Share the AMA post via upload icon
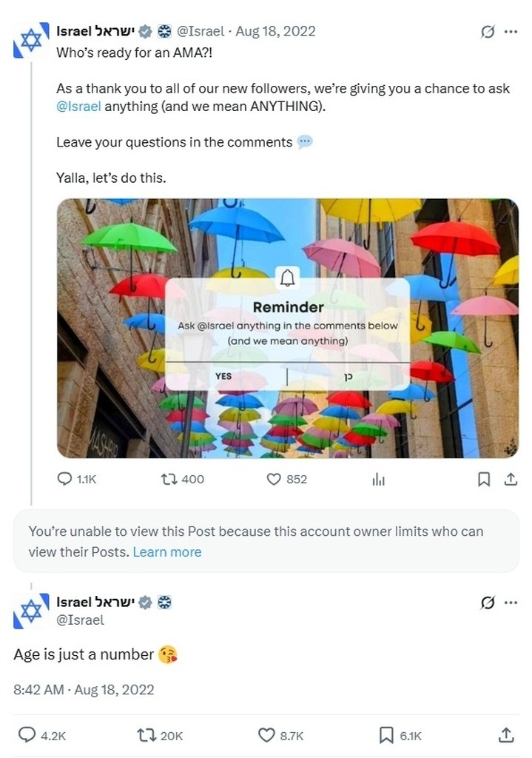This screenshot has width=532, height=758. 511,479
